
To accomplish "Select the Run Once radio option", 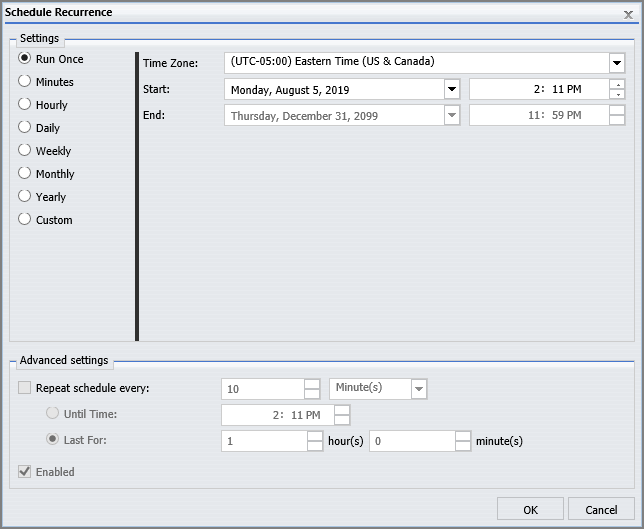I will click(25, 58).
